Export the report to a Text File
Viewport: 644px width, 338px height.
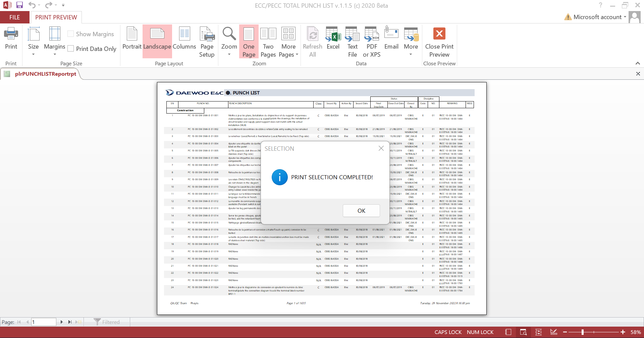(353, 42)
